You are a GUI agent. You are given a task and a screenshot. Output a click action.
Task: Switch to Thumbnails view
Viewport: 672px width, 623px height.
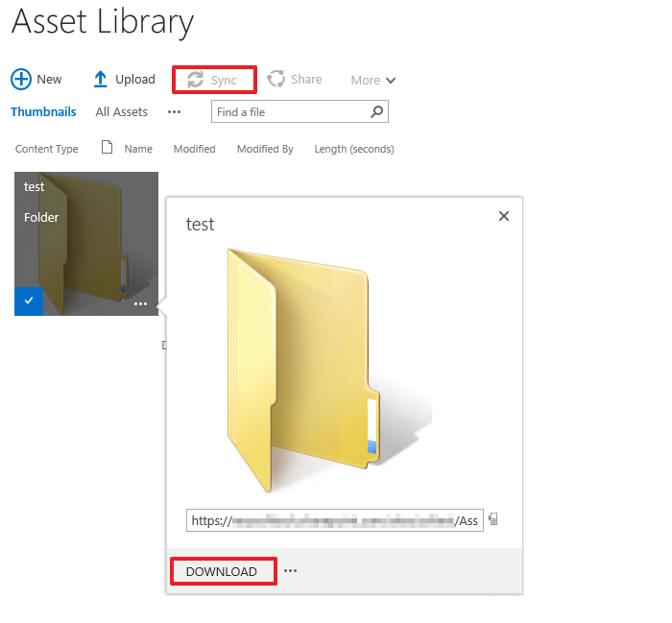[43, 111]
